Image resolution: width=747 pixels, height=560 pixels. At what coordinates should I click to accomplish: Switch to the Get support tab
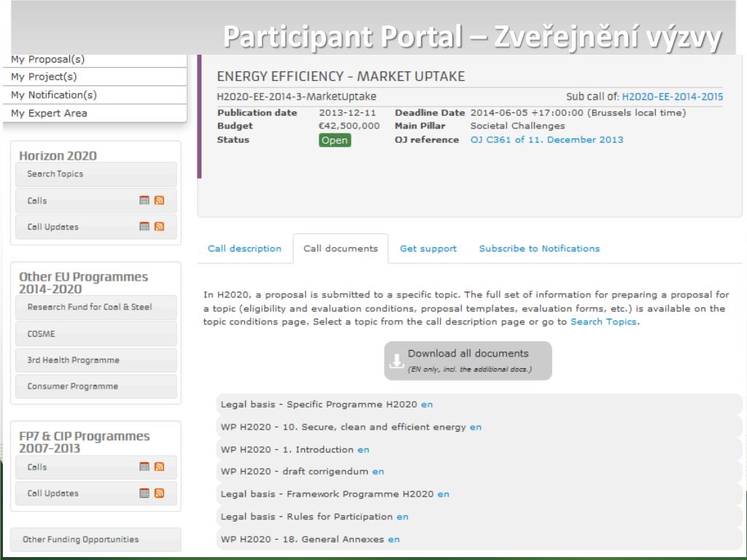(428, 249)
